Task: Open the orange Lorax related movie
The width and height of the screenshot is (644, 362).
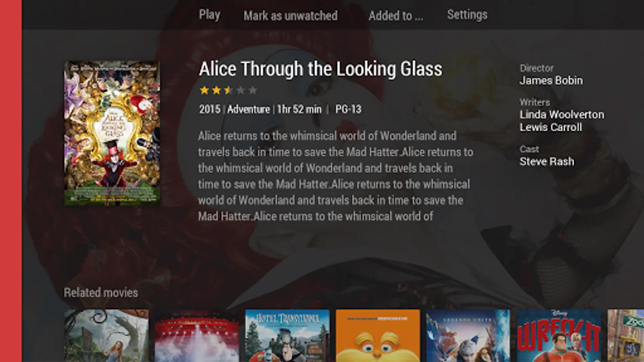Action: [x=378, y=335]
